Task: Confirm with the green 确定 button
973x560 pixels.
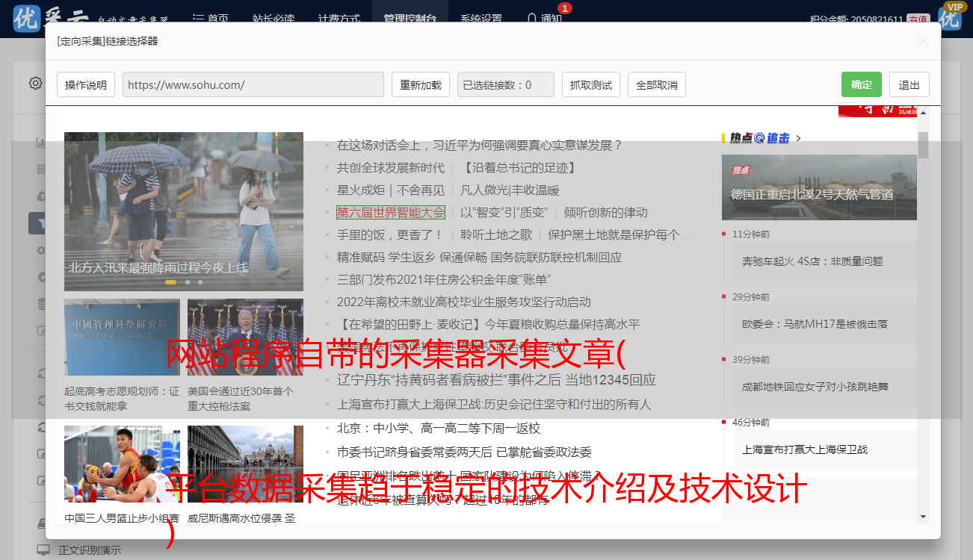Action: click(862, 84)
